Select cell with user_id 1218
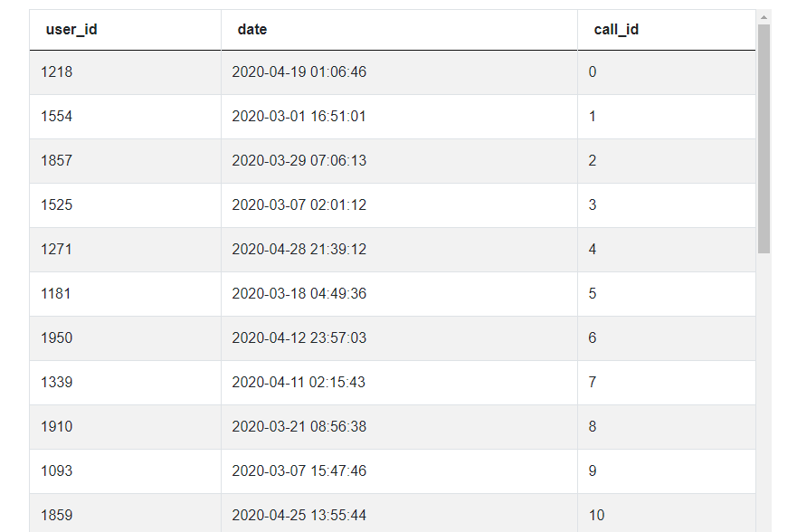 125,72
